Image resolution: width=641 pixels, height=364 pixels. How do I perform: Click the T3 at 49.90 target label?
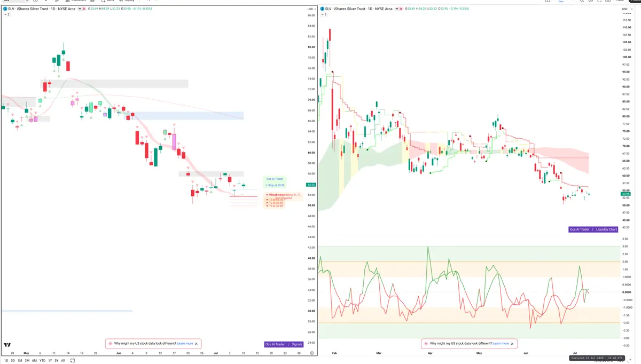(276, 205)
